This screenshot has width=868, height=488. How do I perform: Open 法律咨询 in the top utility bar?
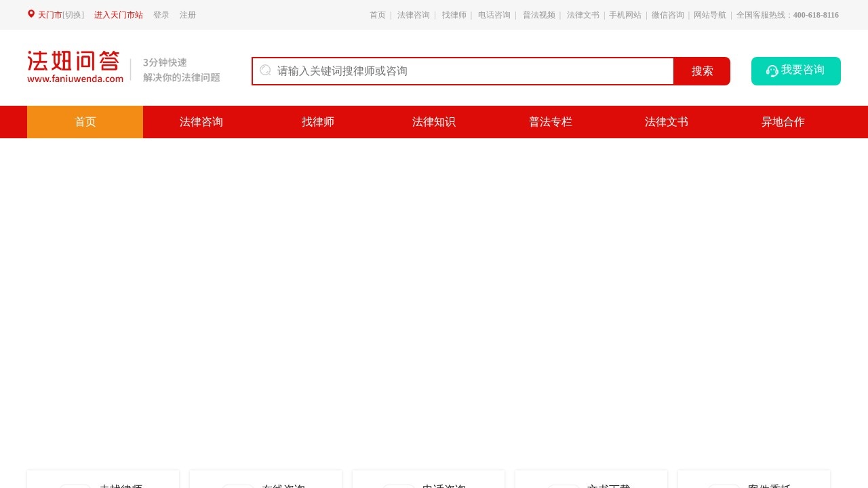pos(414,15)
